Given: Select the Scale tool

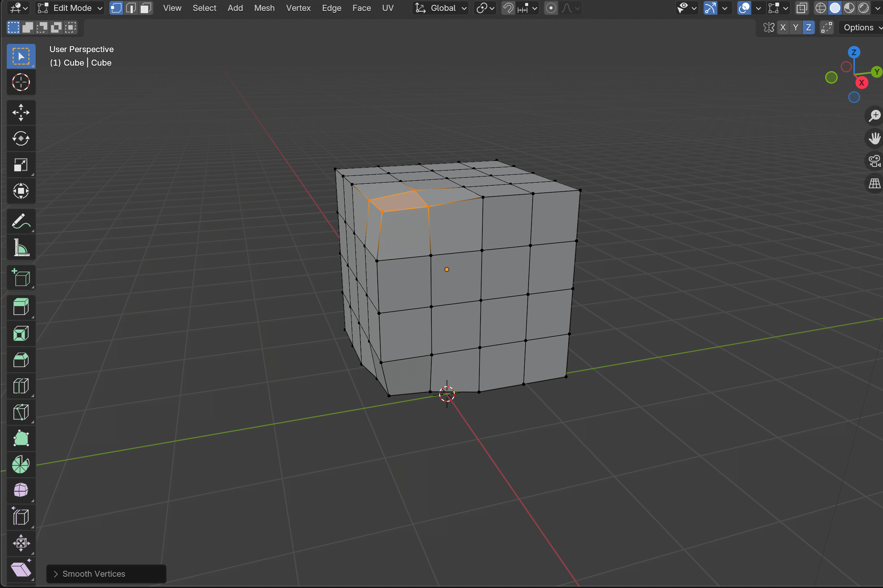Looking at the screenshot, I should 21,165.
